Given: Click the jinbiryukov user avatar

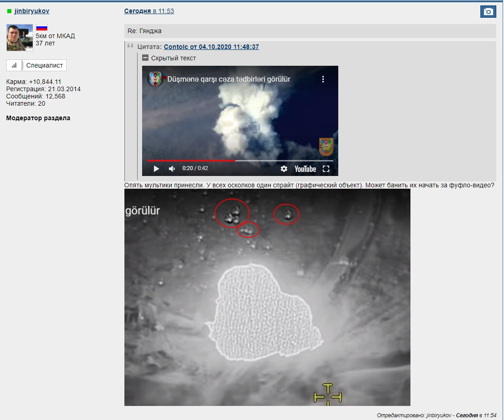Looking at the screenshot, I should [x=20, y=38].
